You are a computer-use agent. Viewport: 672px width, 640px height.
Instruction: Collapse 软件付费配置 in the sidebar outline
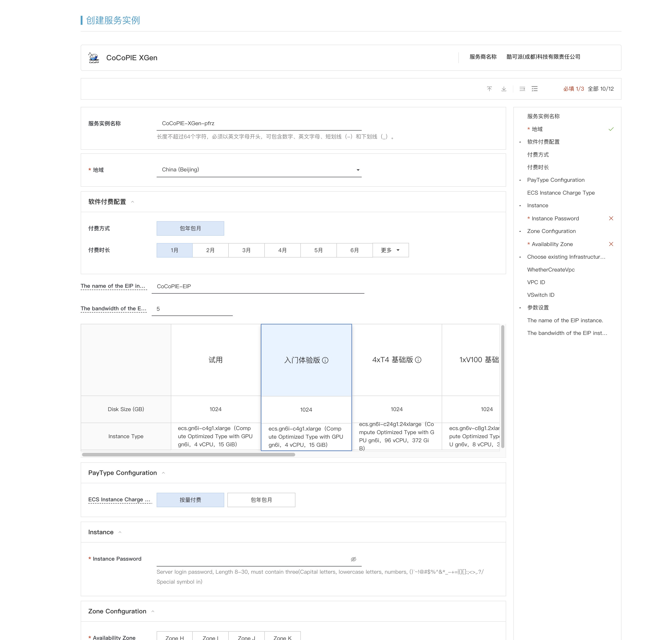520,142
